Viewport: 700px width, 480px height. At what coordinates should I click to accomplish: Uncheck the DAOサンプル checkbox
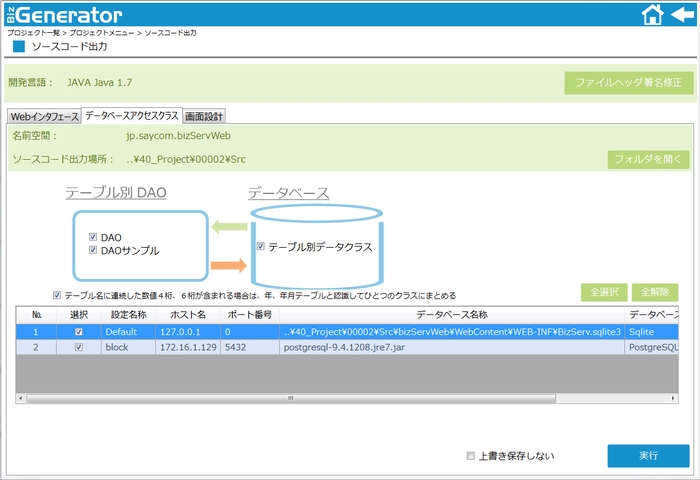point(93,250)
